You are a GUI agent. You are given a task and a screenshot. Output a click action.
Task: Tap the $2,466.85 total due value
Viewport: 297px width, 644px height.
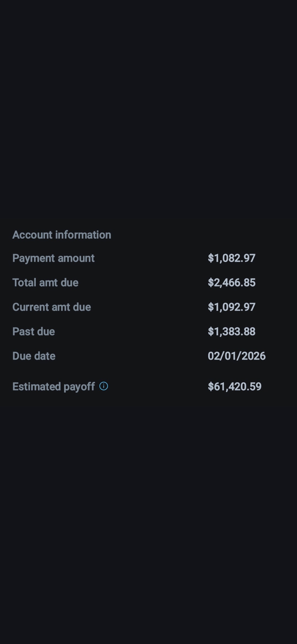tap(232, 283)
